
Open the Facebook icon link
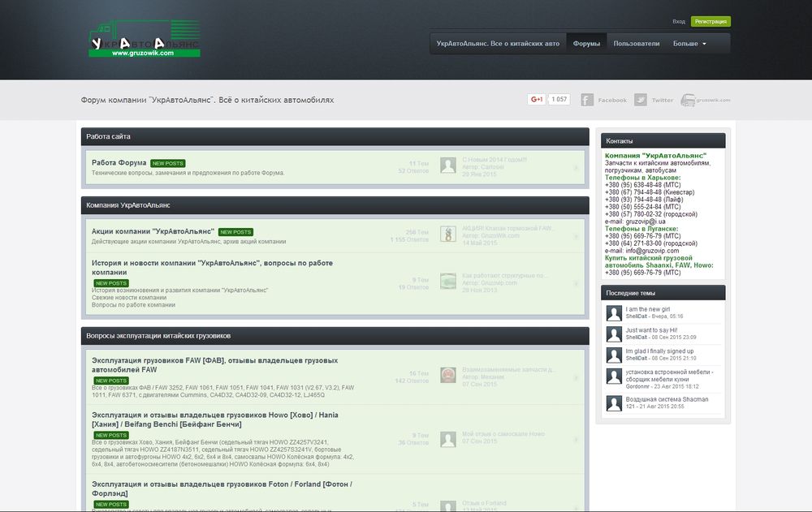(x=587, y=100)
